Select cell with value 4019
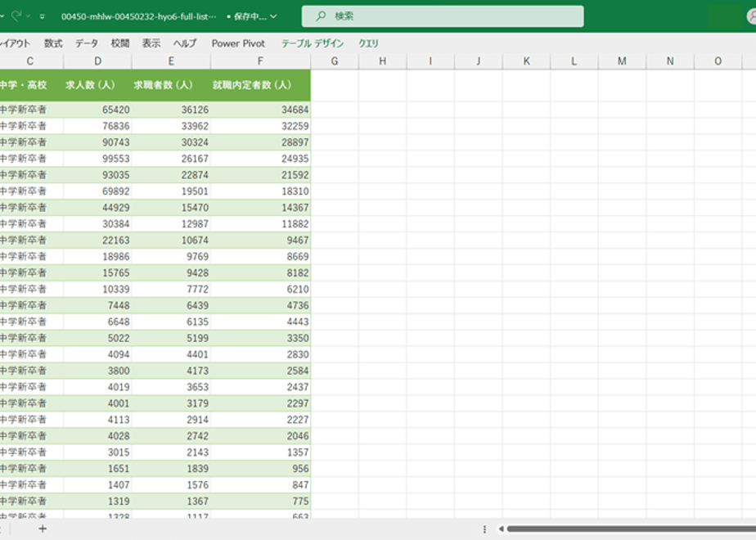 [x=98, y=387]
